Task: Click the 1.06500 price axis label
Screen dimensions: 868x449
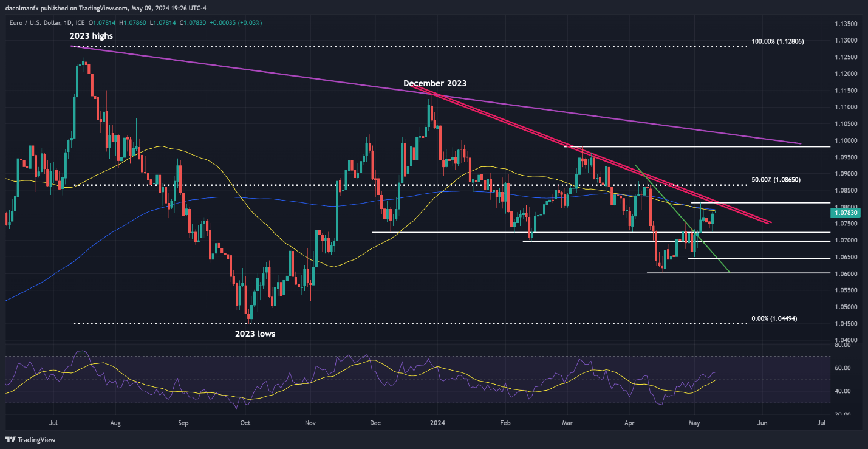Action: pos(846,258)
